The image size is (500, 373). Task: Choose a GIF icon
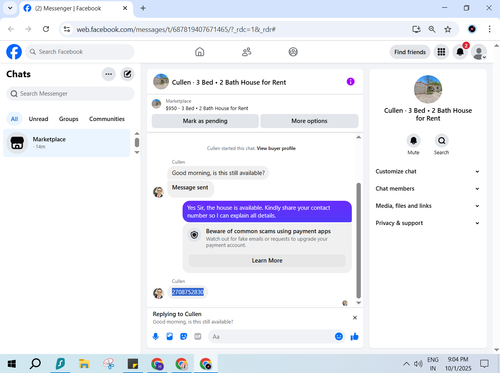pyautogui.click(x=198, y=337)
